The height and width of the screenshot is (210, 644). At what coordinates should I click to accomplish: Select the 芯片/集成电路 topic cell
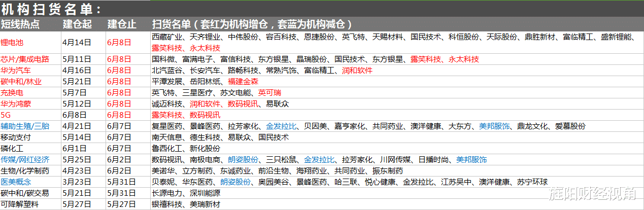25,59
